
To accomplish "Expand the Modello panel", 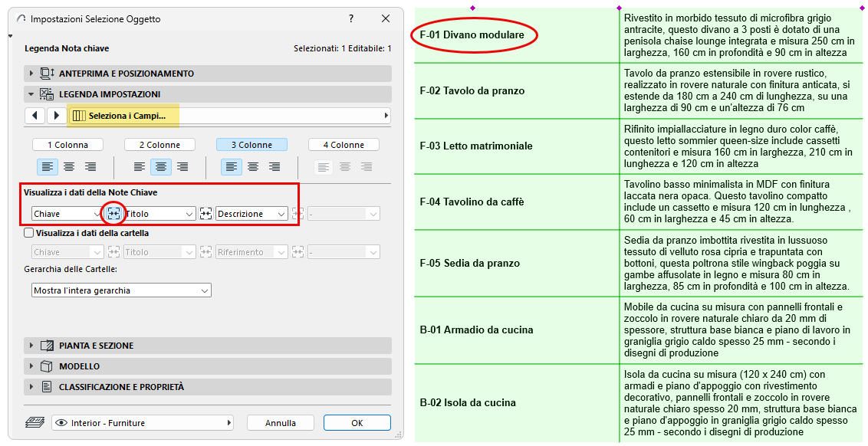I will pyautogui.click(x=31, y=366).
